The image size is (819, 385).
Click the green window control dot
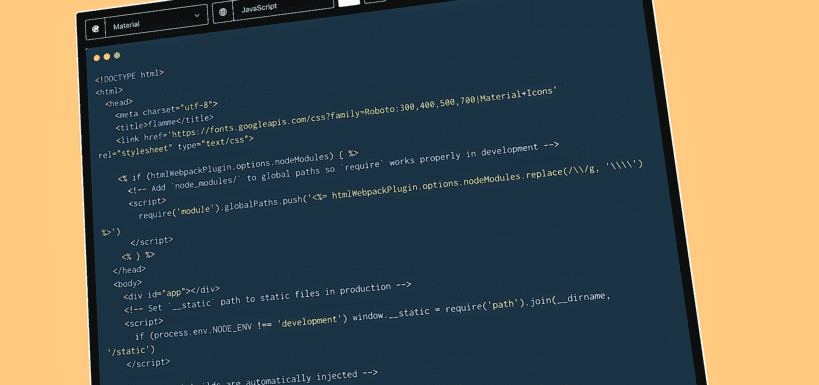117,55
